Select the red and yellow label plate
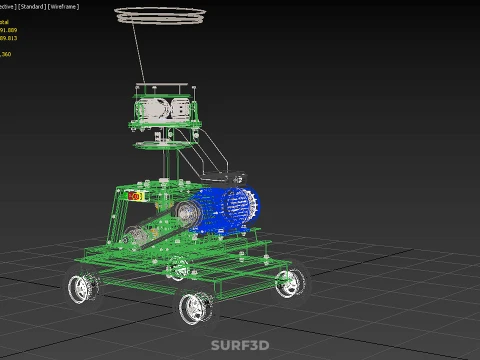 coord(135,196)
